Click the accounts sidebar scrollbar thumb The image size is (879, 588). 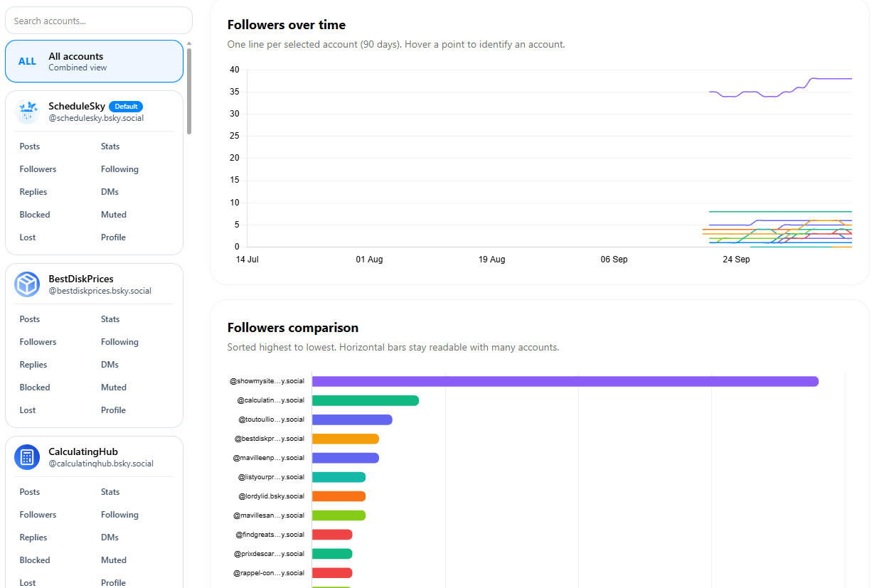pyautogui.click(x=189, y=90)
